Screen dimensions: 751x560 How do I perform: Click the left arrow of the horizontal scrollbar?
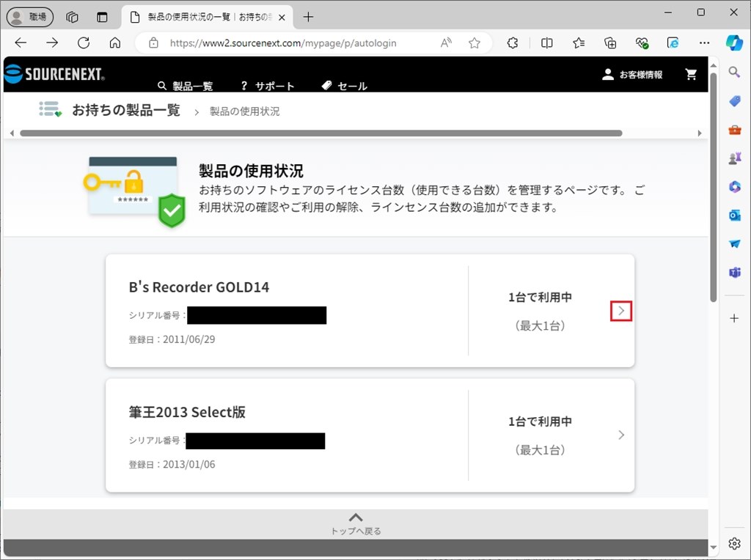[12, 133]
